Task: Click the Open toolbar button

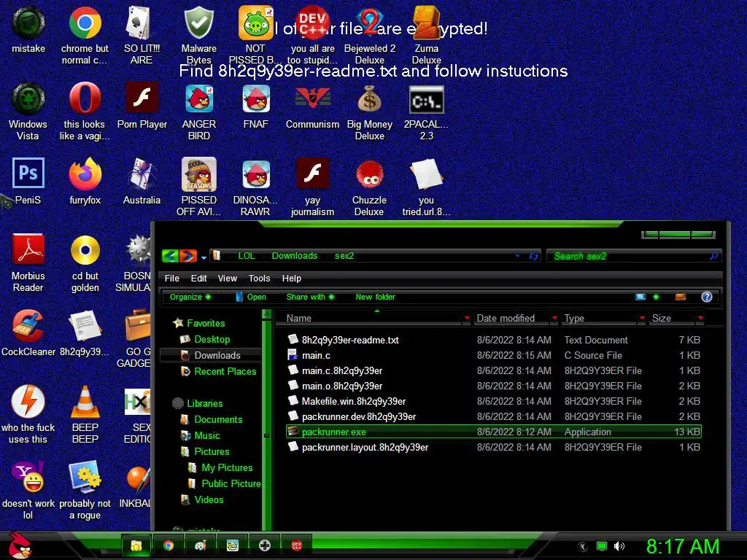Action: (251, 297)
